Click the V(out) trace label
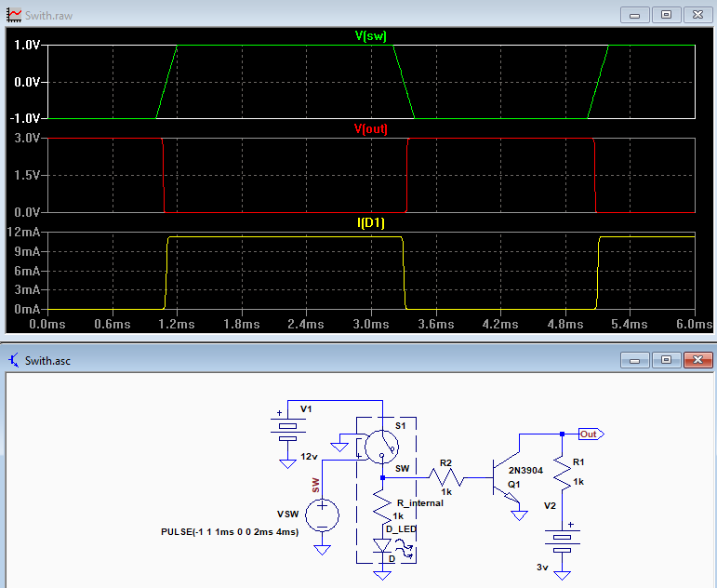 pos(370,129)
